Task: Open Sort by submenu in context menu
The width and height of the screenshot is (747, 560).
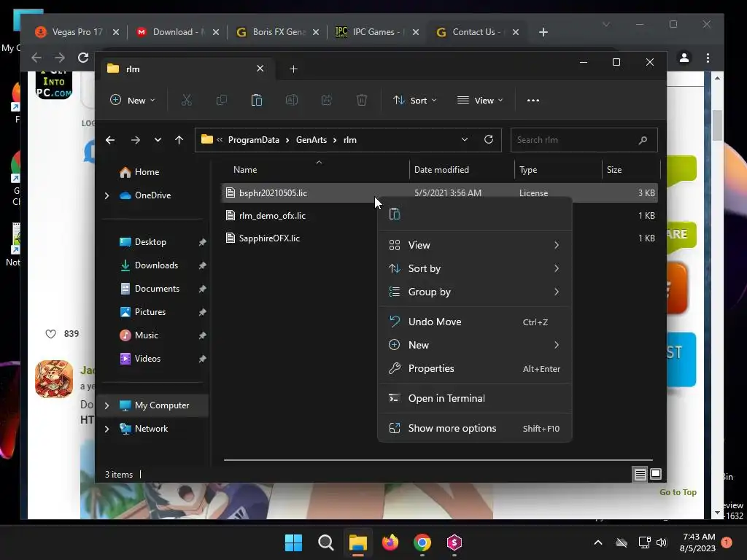Action: coord(474,268)
